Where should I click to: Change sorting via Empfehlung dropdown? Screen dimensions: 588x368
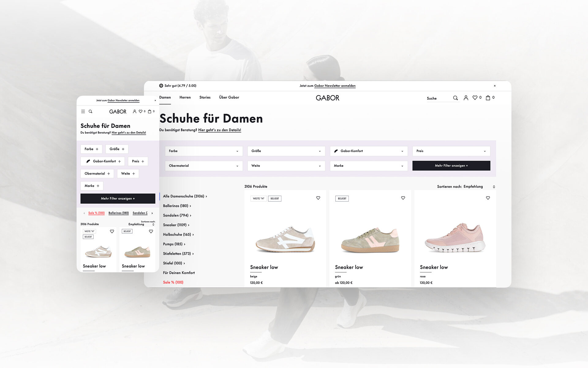[473, 186]
